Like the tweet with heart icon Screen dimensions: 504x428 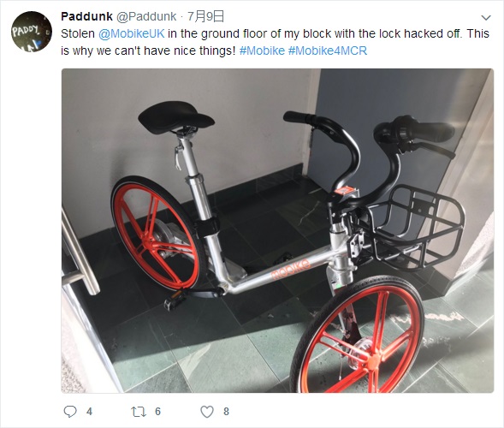[x=207, y=412]
